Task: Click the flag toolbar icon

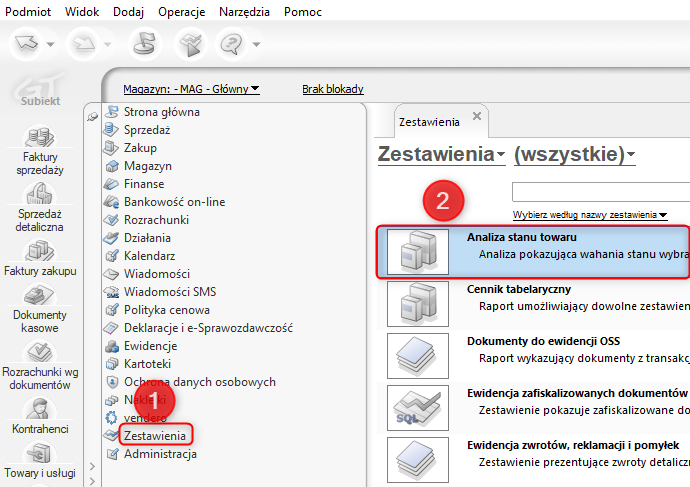Action: point(144,44)
